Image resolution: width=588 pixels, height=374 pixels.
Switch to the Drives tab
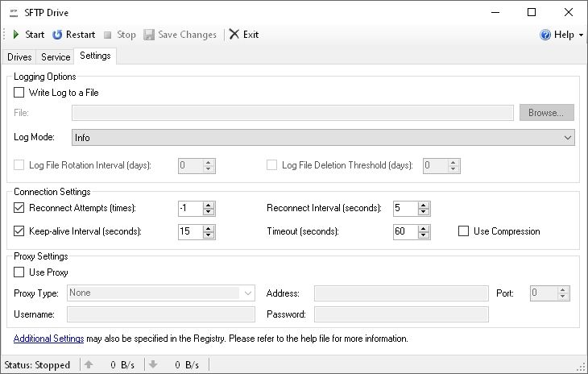tap(19, 57)
